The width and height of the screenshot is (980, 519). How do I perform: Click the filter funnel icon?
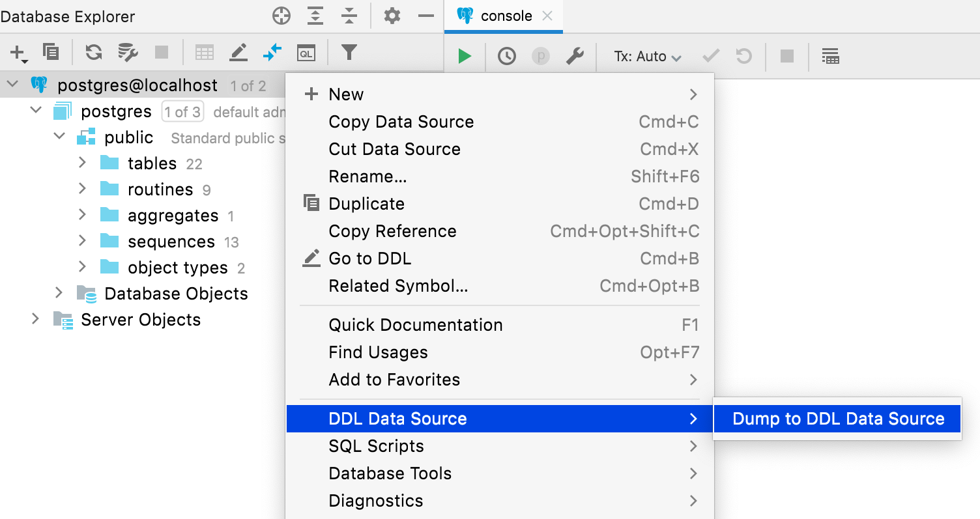click(349, 52)
